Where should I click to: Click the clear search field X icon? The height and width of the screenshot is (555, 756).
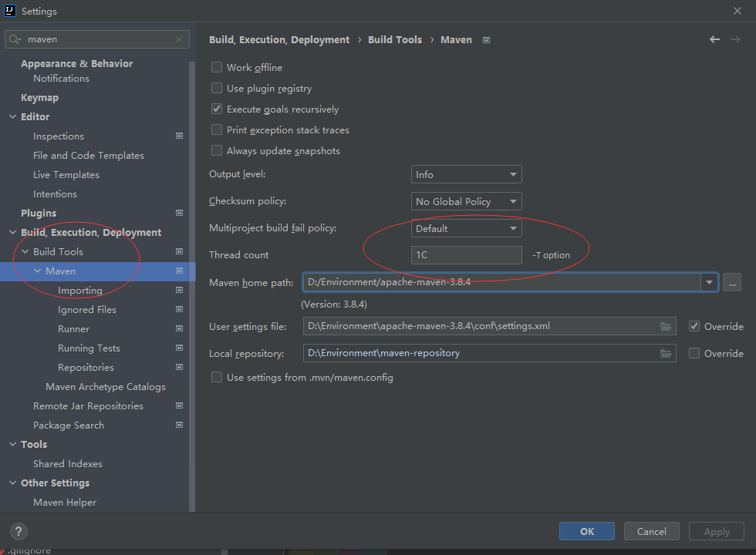click(179, 39)
